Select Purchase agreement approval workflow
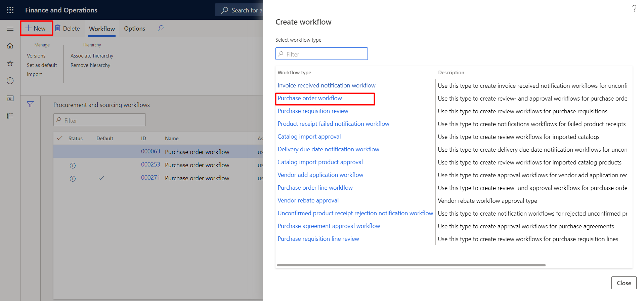This screenshot has width=644, height=301. click(329, 226)
